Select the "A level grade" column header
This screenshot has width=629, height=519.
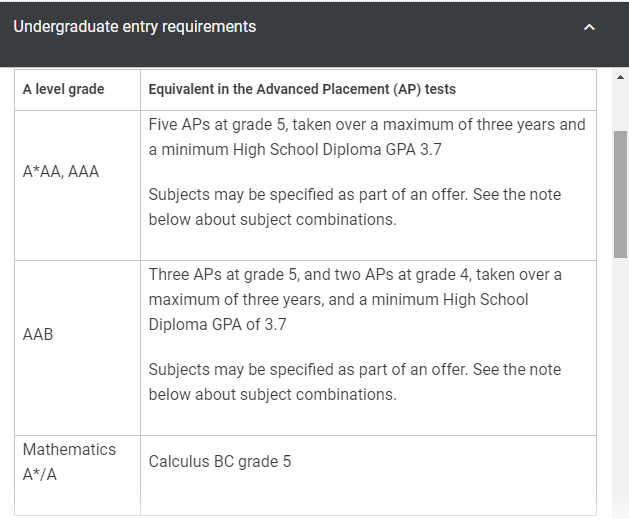coord(64,89)
